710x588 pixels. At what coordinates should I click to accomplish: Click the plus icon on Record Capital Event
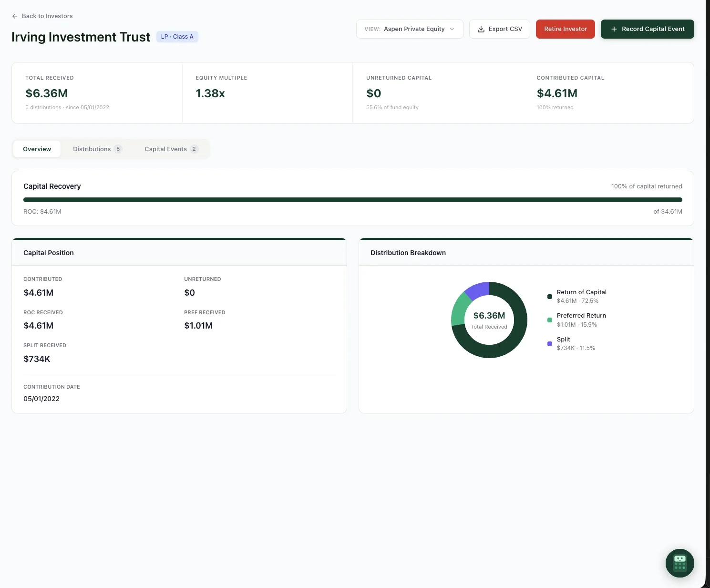[x=614, y=29]
